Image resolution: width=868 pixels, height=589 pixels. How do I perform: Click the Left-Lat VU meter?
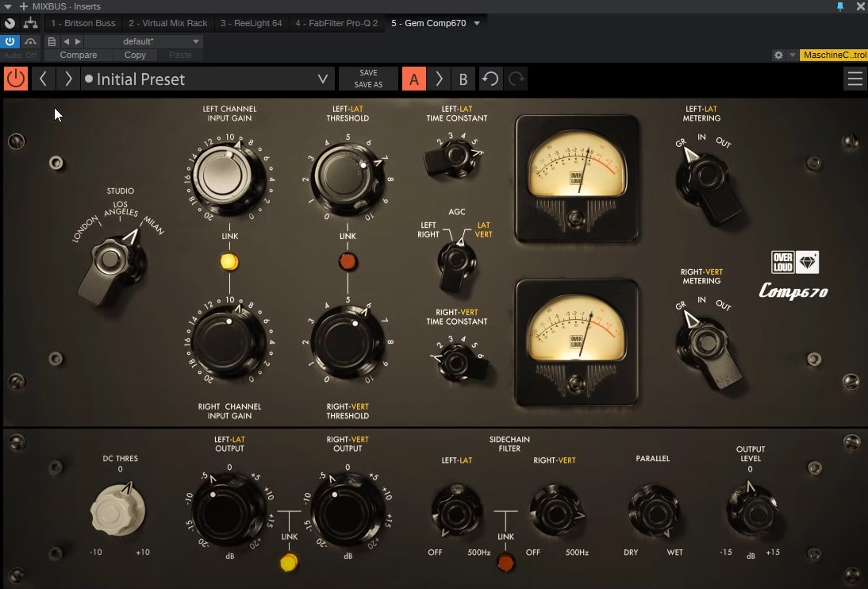point(576,179)
